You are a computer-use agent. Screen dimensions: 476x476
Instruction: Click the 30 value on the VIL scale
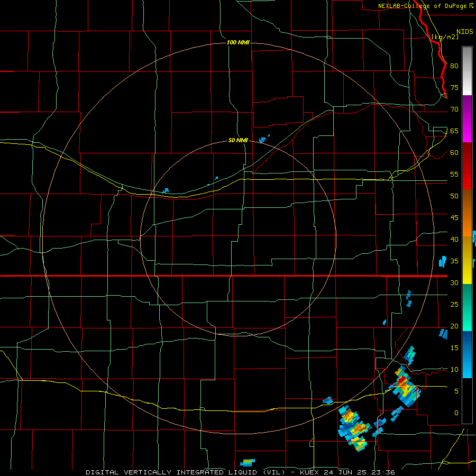(x=454, y=283)
